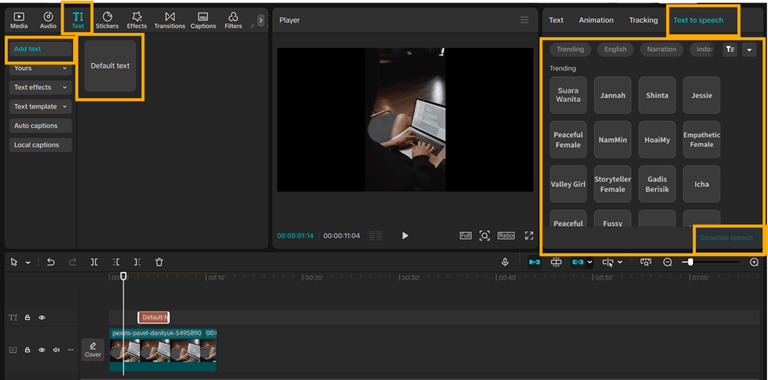768x380 pixels.
Task: Select the Gadis Berisik voice
Action: coord(657,184)
